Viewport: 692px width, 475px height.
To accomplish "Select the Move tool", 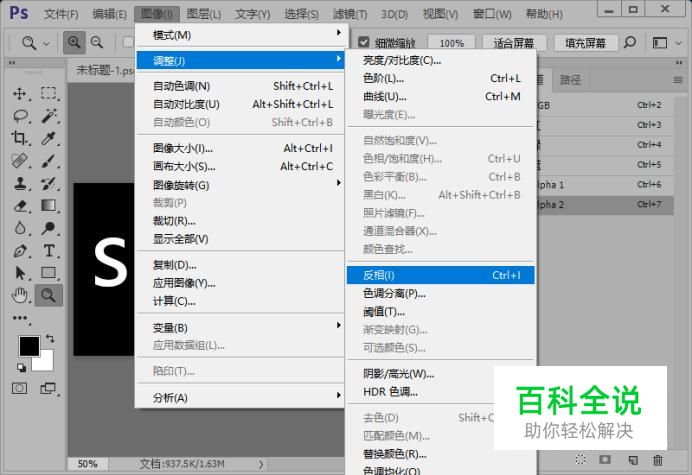I will point(19,94).
